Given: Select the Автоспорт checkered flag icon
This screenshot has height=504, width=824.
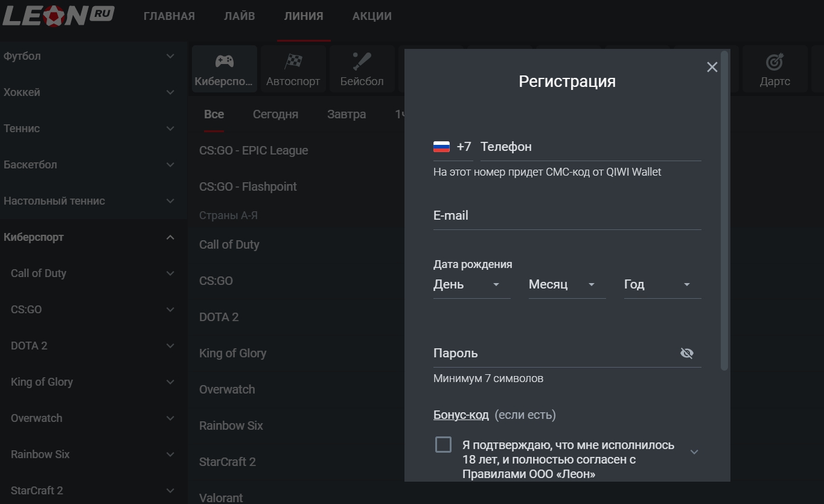Looking at the screenshot, I should (x=293, y=62).
